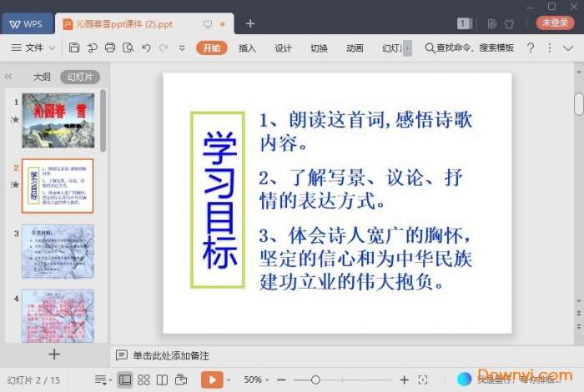The image size is (584, 392).
Task: Toggle normal view button in status bar
Action: pos(125,379)
